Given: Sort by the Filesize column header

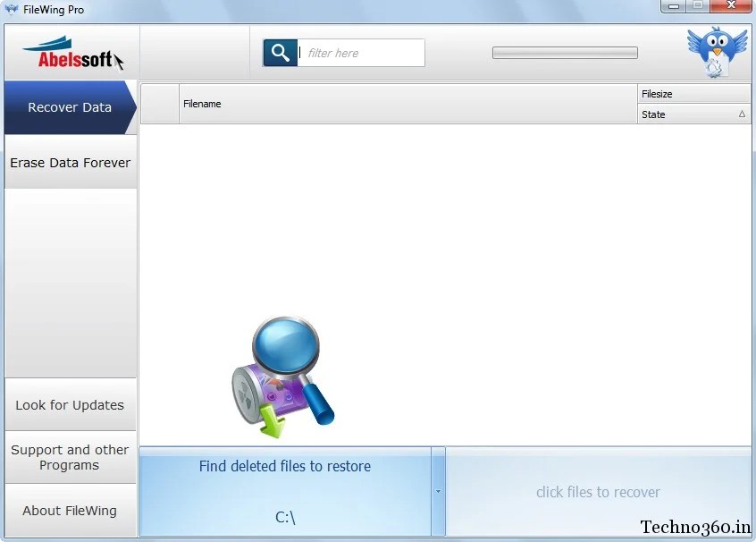Looking at the screenshot, I should coord(694,94).
